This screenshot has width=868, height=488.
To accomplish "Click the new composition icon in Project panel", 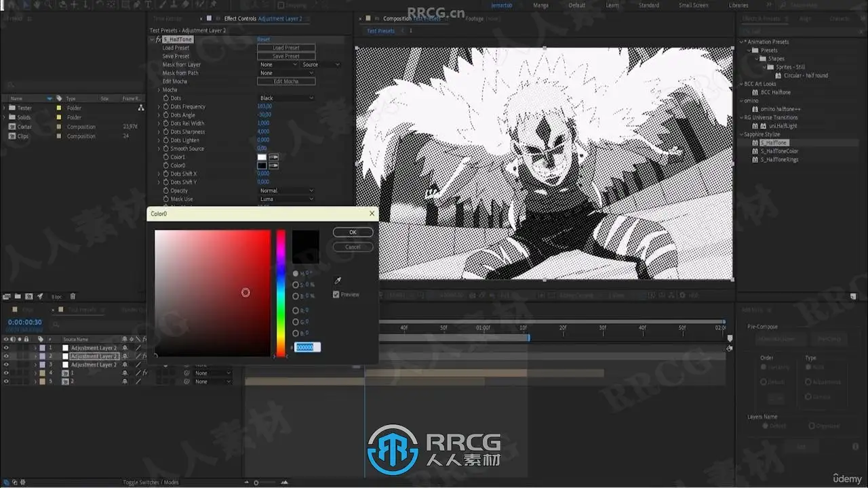I will point(28,296).
